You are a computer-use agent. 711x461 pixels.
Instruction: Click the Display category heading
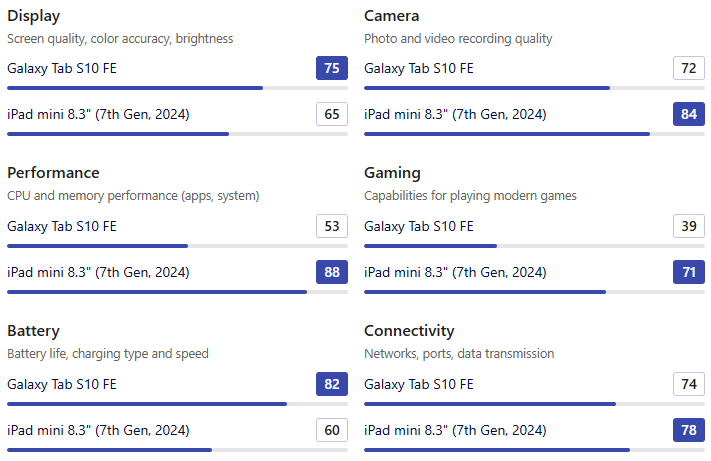click(34, 16)
